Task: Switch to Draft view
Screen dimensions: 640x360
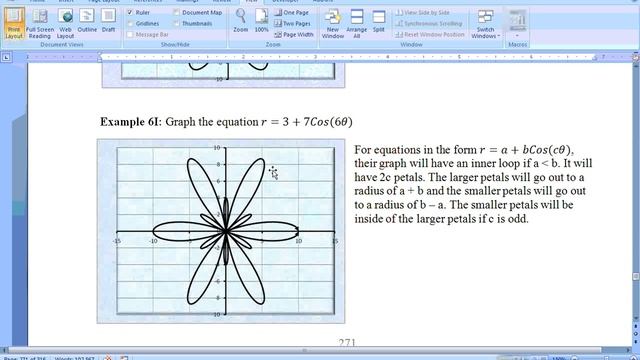Action: (108, 20)
